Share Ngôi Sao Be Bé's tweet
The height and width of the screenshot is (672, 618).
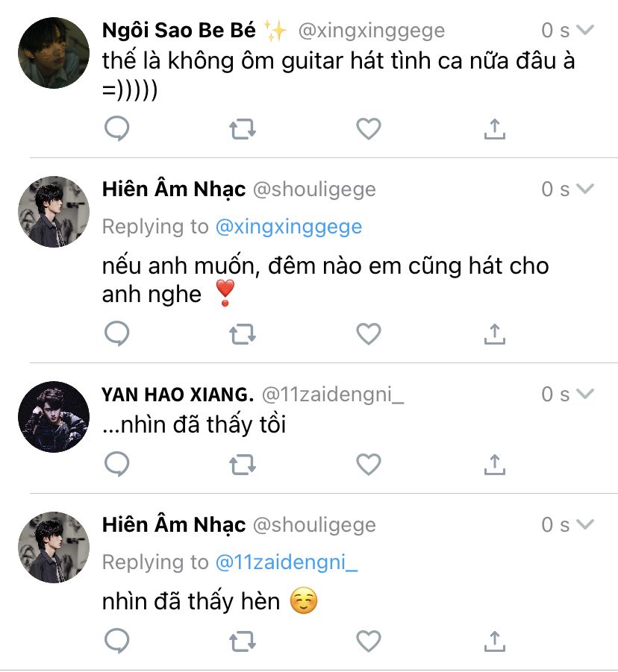494,130
